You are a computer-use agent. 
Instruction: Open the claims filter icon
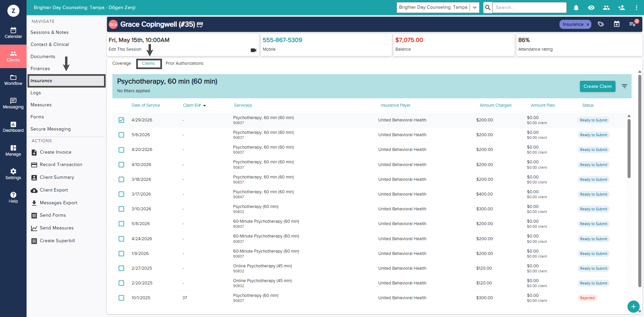click(624, 86)
